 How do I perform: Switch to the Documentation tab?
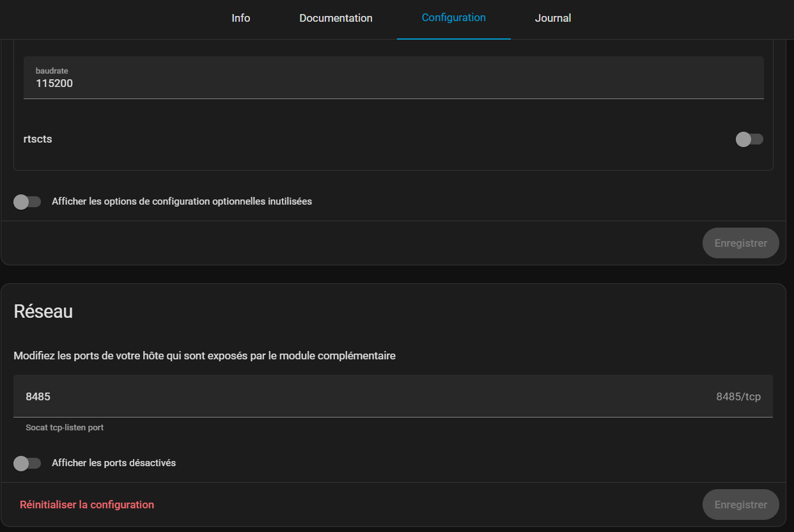[336, 18]
